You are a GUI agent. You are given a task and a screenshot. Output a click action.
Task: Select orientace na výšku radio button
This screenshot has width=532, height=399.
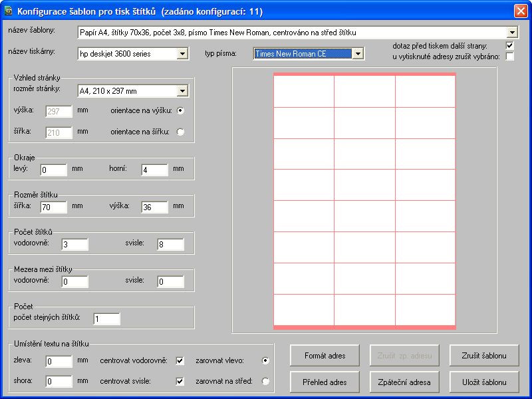(180, 110)
